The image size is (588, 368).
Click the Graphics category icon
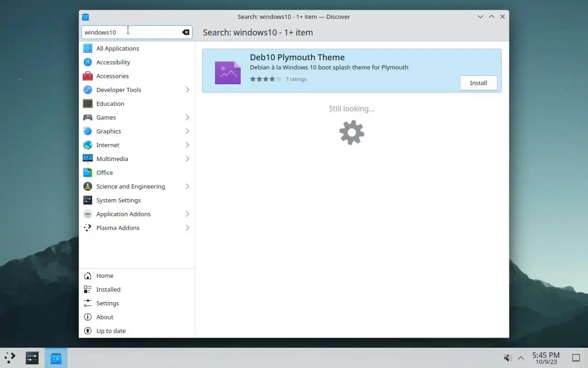coord(88,131)
